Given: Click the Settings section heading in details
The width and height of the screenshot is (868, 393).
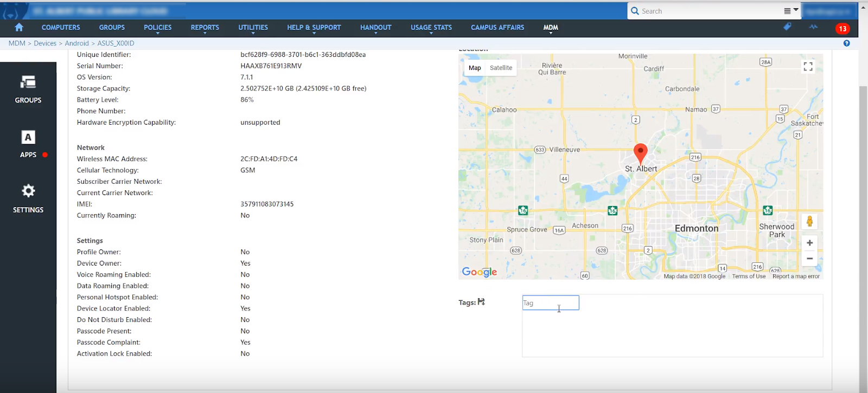Looking at the screenshot, I should pos(90,241).
